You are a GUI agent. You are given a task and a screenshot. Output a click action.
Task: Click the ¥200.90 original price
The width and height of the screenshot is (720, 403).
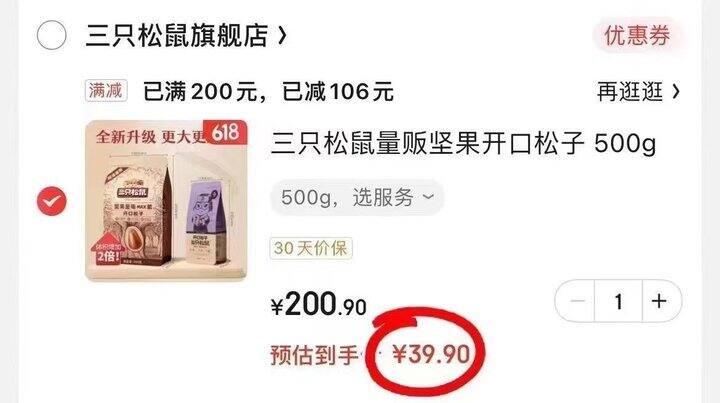[x=319, y=305]
